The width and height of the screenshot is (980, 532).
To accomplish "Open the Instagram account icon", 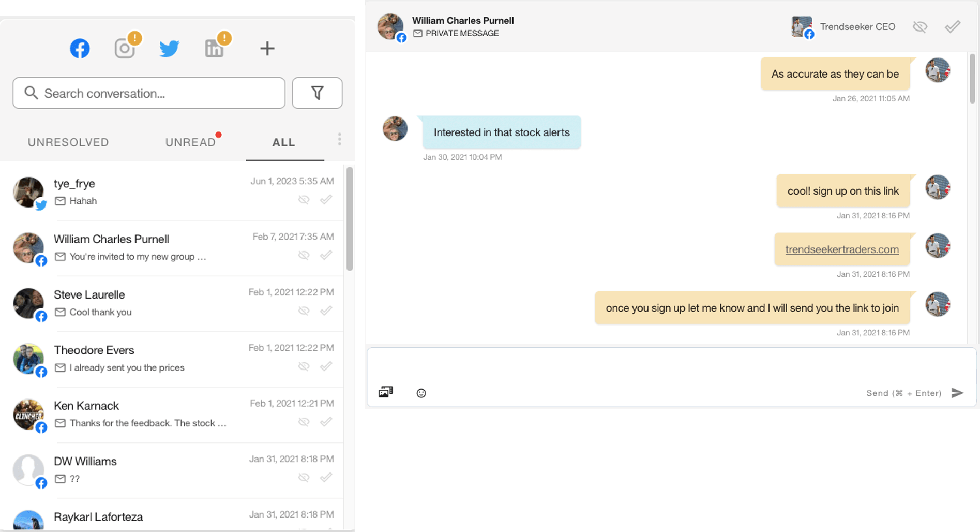I will click(x=125, y=48).
